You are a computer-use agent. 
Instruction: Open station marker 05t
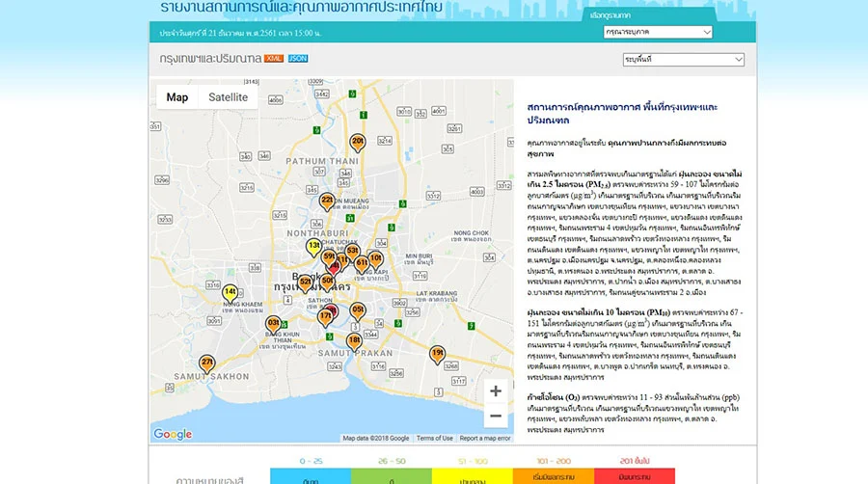pyautogui.click(x=358, y=310)
